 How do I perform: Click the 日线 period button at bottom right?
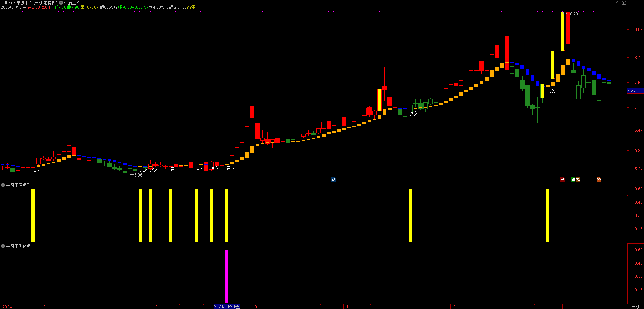tap(635, 307)
